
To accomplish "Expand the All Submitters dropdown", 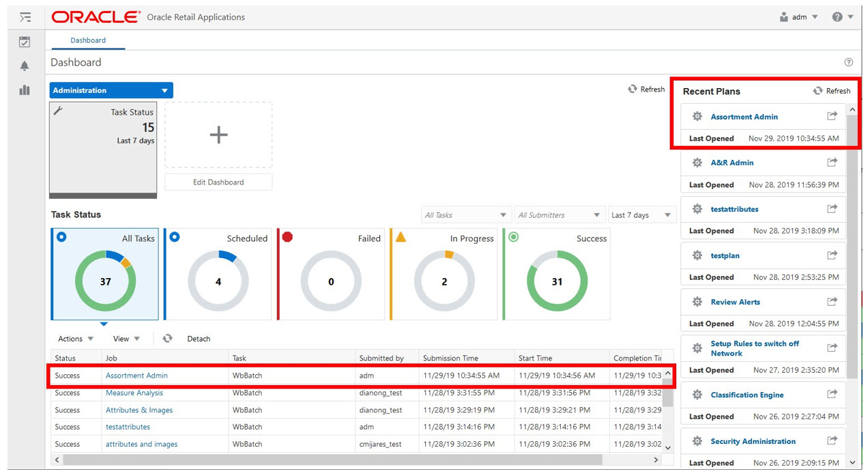I will (x=560, y=215).
